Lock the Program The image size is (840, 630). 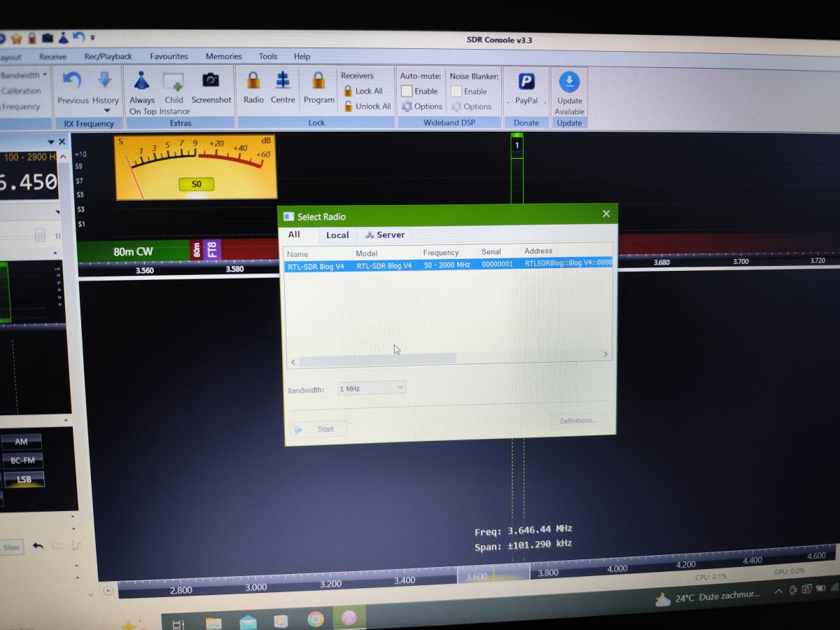[318, 88]
